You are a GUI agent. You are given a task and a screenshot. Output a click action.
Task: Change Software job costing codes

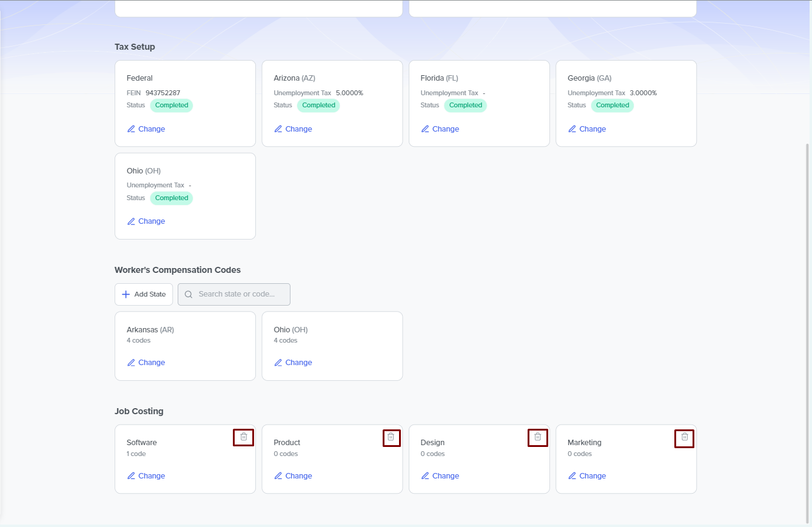(146, 476)
